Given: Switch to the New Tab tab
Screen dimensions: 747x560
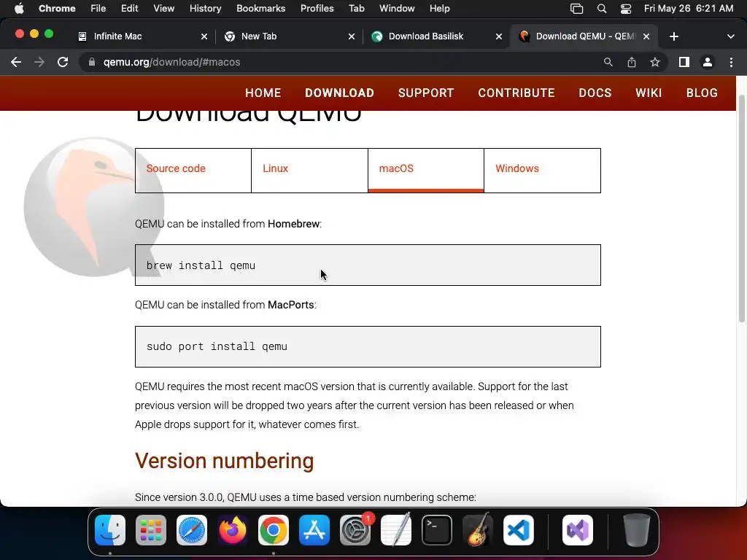Looking at the screenshot, I should 285,36.
